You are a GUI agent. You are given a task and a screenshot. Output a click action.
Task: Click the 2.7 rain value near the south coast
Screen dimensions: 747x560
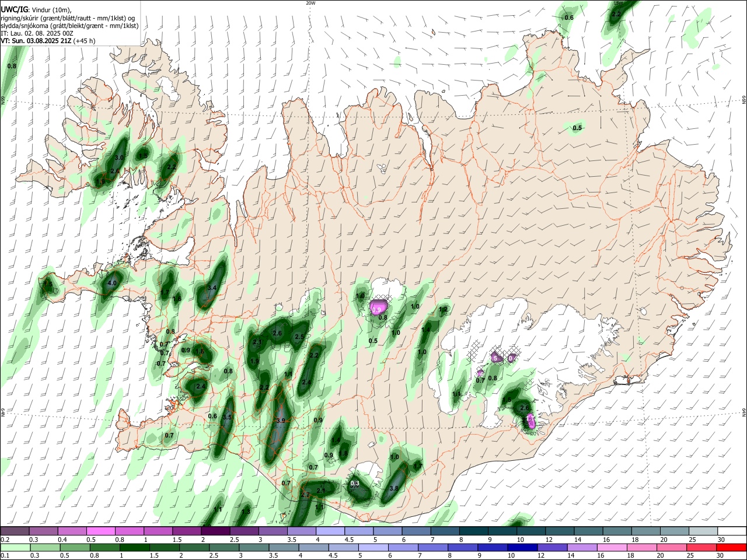click(x=305, y=495)
